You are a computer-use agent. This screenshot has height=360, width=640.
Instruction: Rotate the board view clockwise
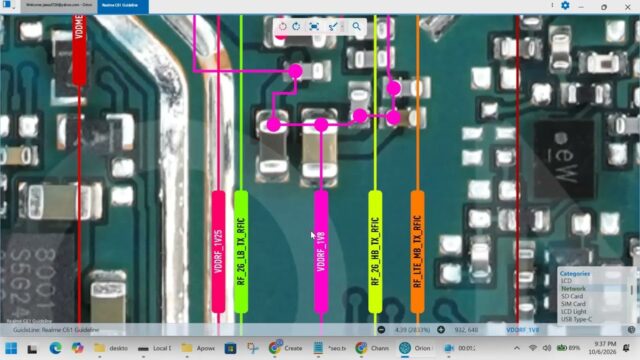[296, 27]
